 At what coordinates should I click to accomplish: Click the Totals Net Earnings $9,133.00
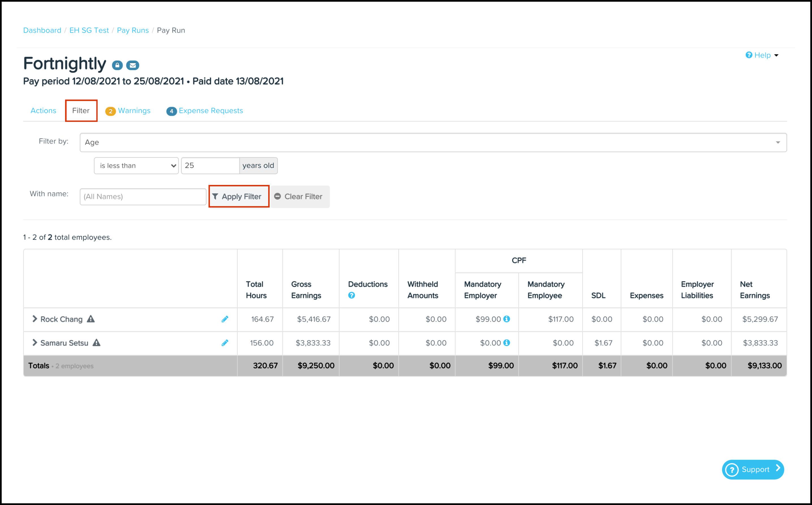tap(764, 366)
